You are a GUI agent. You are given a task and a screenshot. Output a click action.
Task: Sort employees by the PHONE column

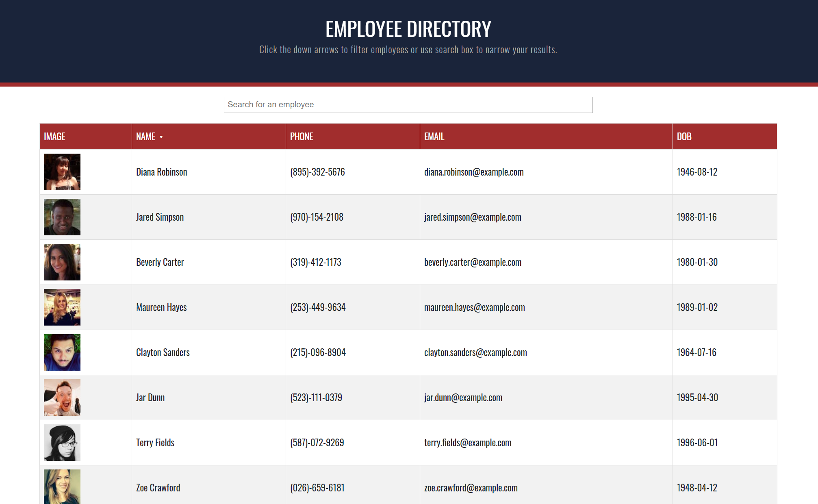(x=302, y=137)
